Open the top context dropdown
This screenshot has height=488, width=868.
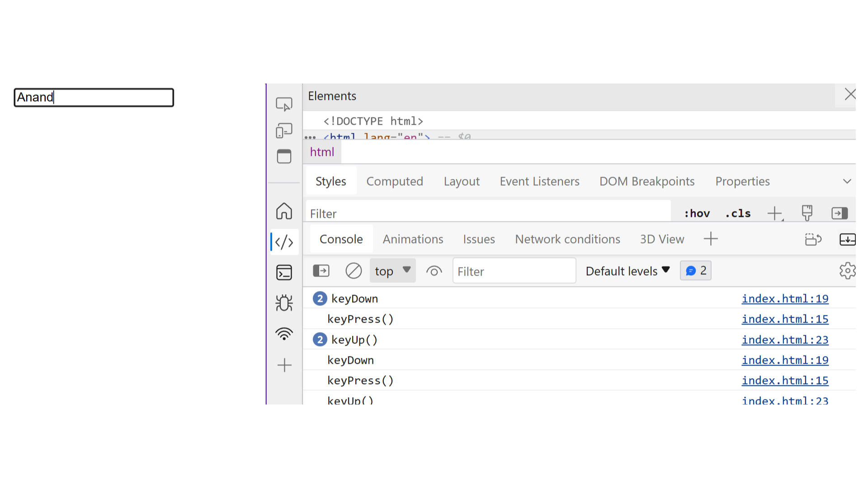point(392,271)
